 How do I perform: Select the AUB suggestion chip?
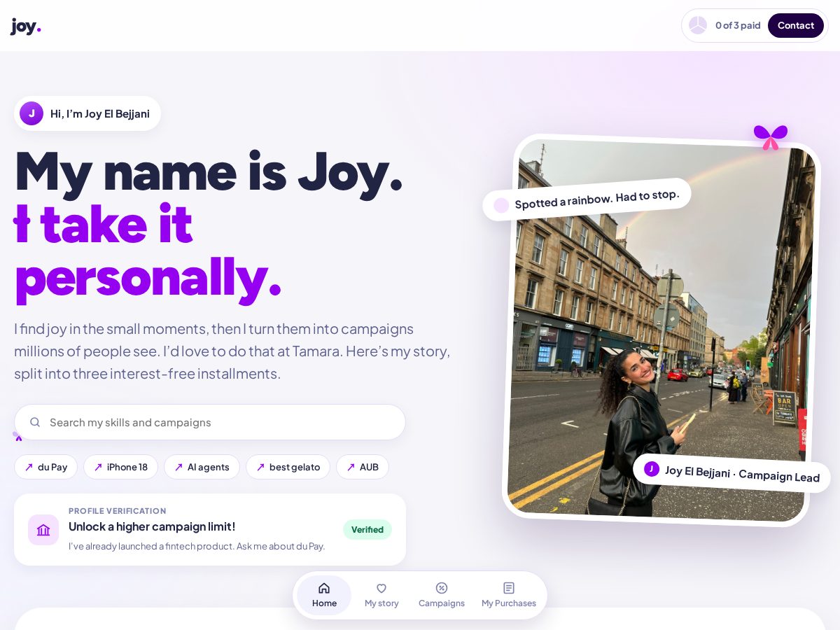tap(363, 467)
